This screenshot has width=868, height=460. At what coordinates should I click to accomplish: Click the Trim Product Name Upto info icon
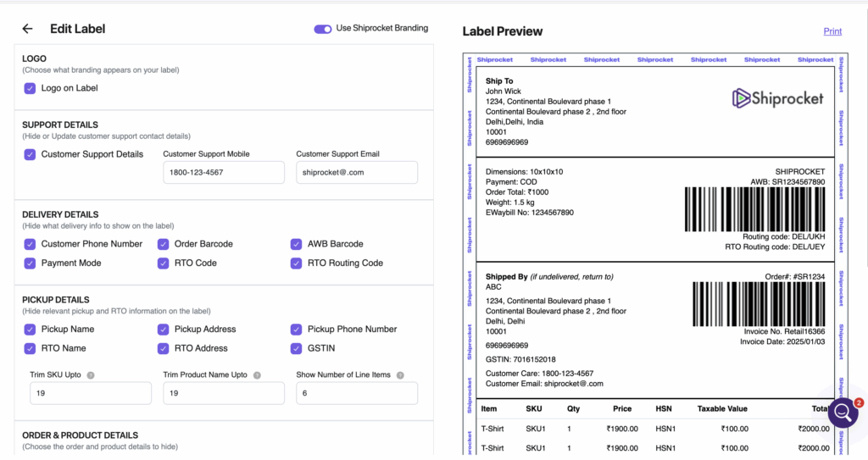click(x=257, y=375)
